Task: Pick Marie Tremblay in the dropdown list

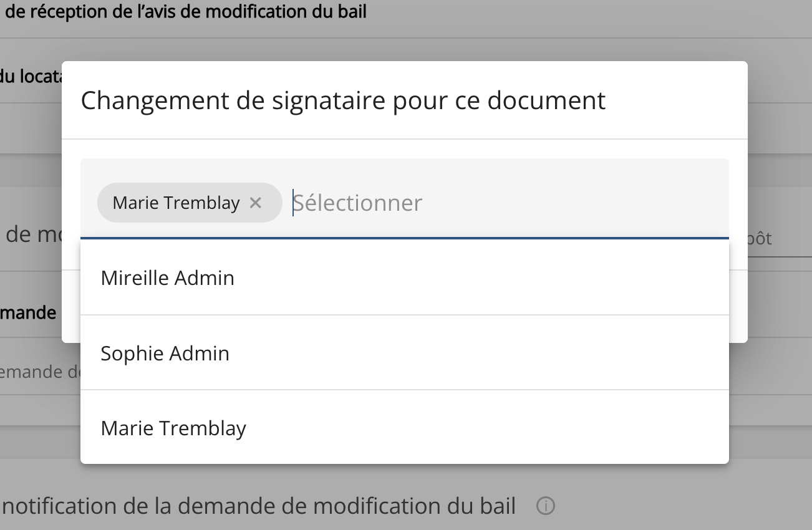Action: click(173, 428)
